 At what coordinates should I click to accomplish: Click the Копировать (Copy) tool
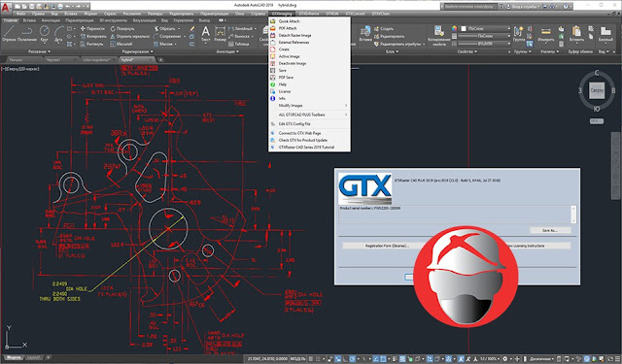pyautogui.click(x=93, y=36)
